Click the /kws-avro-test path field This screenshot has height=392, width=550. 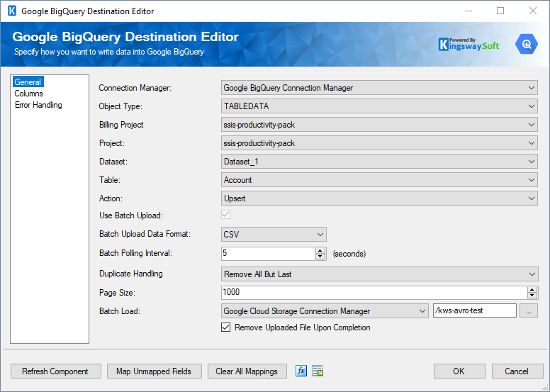point(475,310)
